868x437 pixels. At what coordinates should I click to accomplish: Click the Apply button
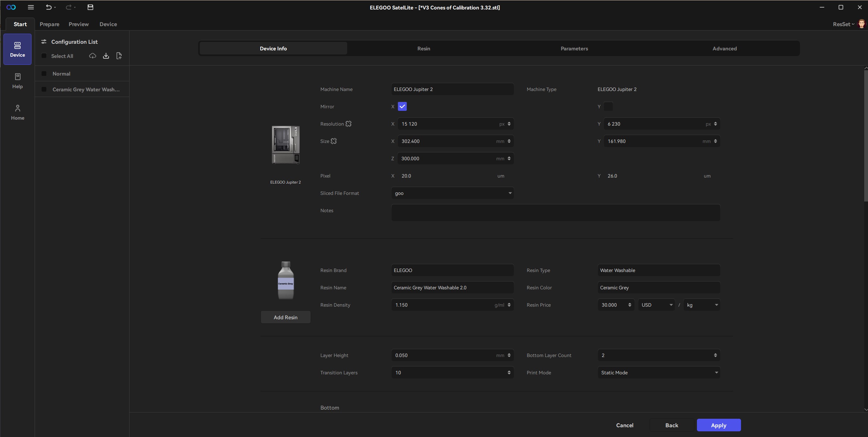(719, 425)
